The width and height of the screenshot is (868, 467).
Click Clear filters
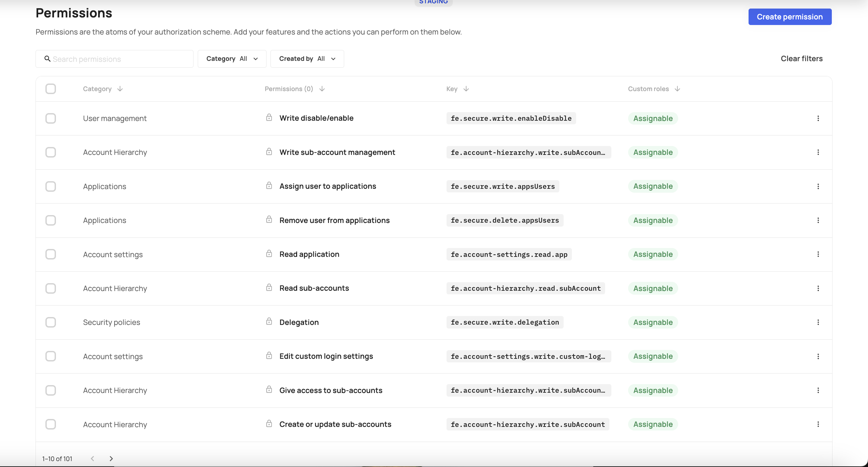(x=802, y=59)
